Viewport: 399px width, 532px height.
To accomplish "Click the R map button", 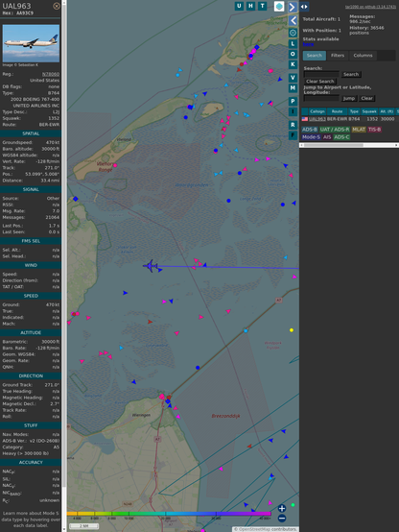I will coord(293,125).
